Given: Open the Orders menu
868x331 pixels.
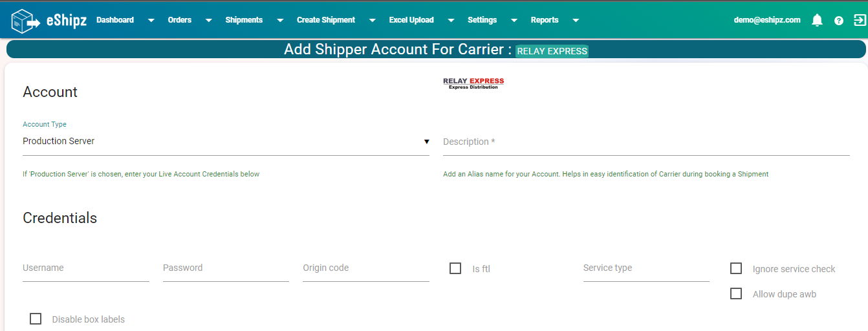Looking at the screenshot, I should (x=180, y=20).
